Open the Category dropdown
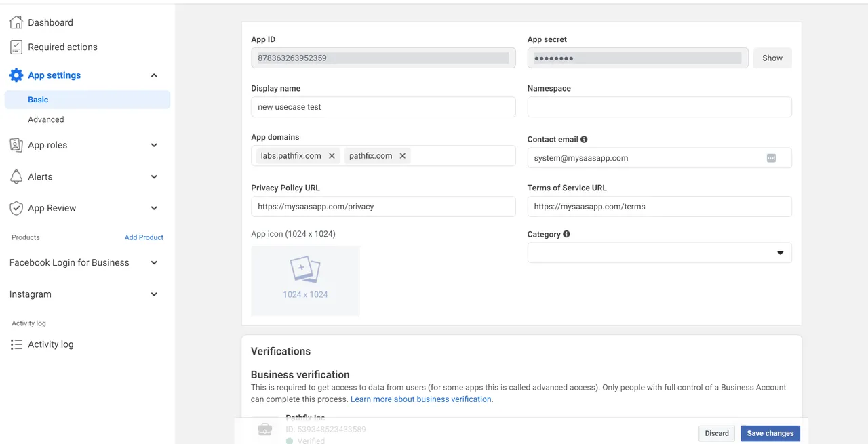Image resolution: width=868 pixels, height=444 pixels. click(x=779, y=252)
